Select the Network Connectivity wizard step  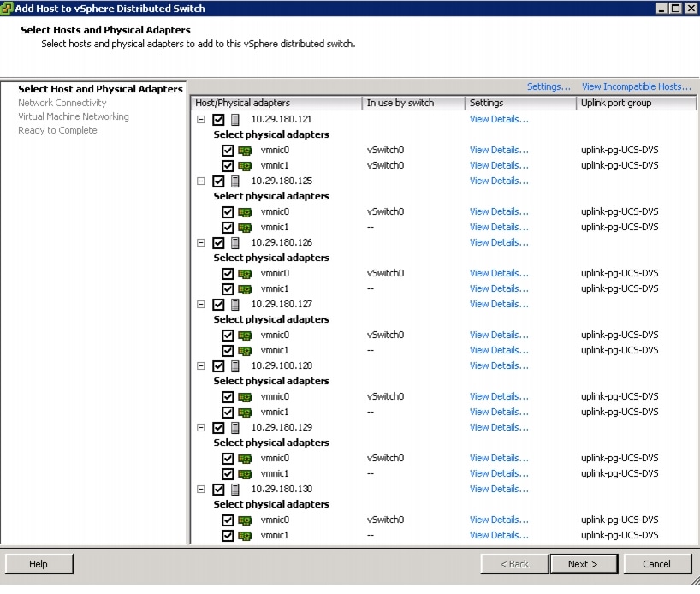coord(62,103)
